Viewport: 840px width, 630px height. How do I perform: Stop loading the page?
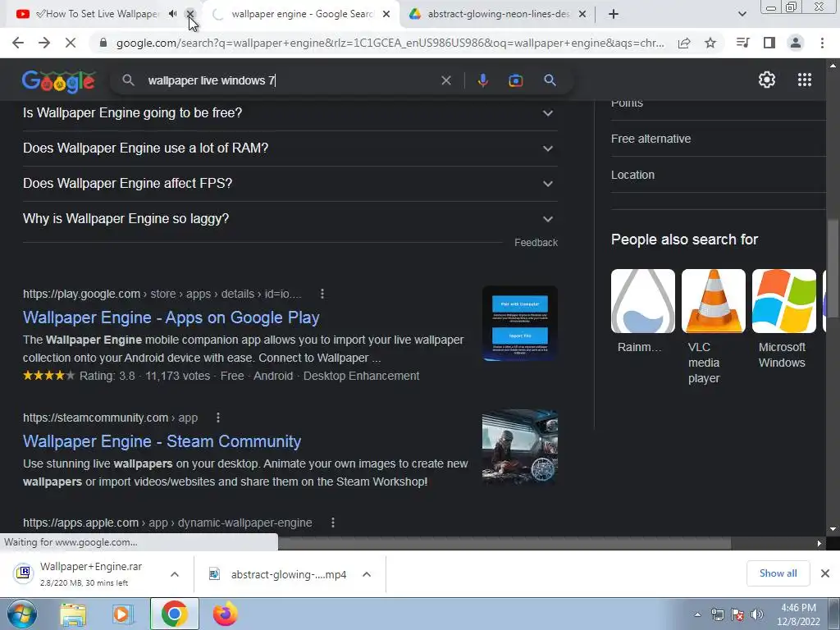point(71,43)
